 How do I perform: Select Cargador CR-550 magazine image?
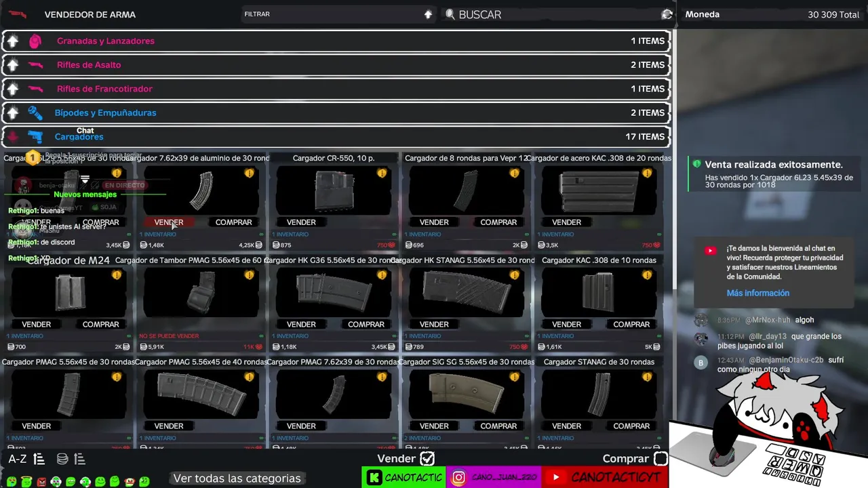(x=334, y=190)
